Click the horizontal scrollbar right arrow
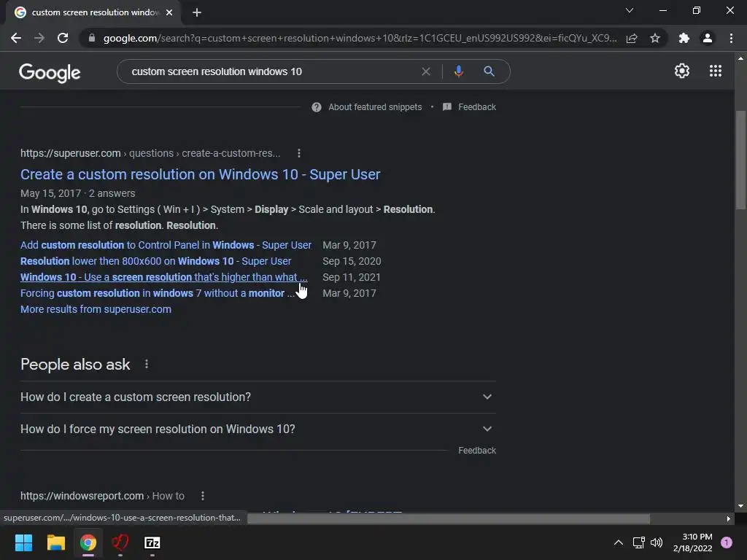Image resolution: width=747 pixels, height=560 pixels. pos(729,518)
